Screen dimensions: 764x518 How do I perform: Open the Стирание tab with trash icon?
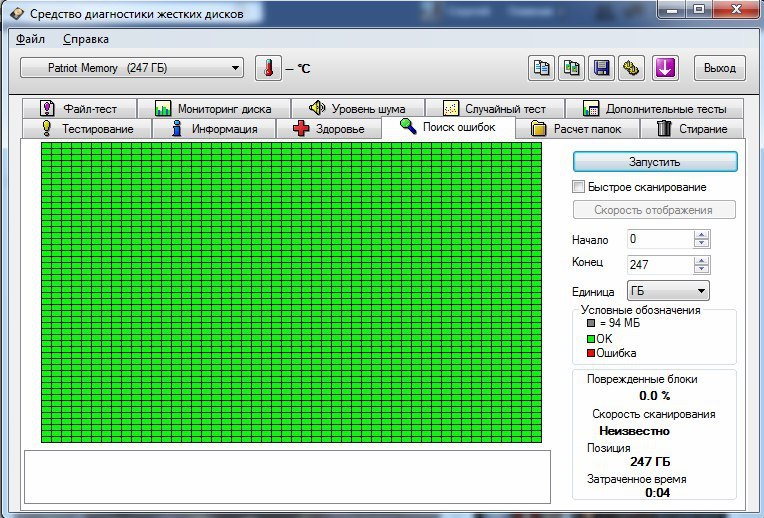tap(691, 129)
